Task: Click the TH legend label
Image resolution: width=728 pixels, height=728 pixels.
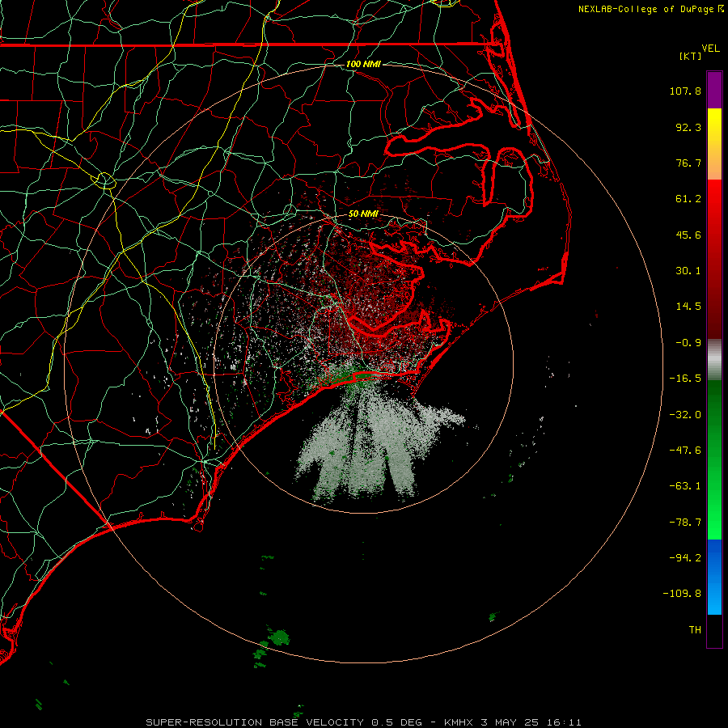Action: click(695, 629)
